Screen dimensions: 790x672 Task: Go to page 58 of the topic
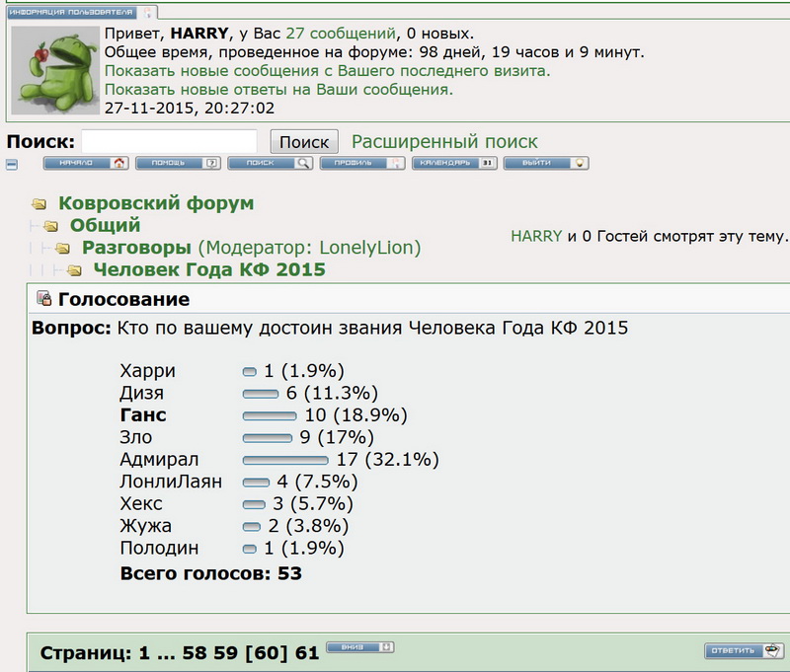195,653
